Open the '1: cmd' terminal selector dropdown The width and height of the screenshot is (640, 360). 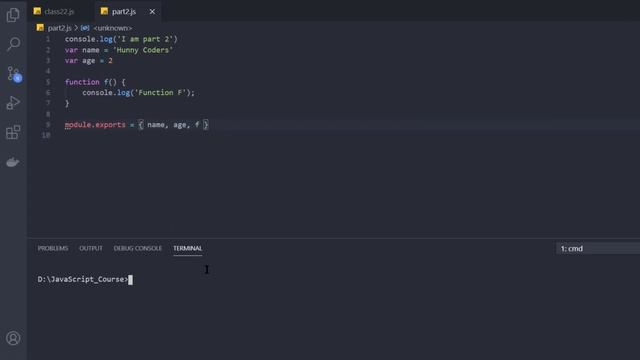click(598, 248)
